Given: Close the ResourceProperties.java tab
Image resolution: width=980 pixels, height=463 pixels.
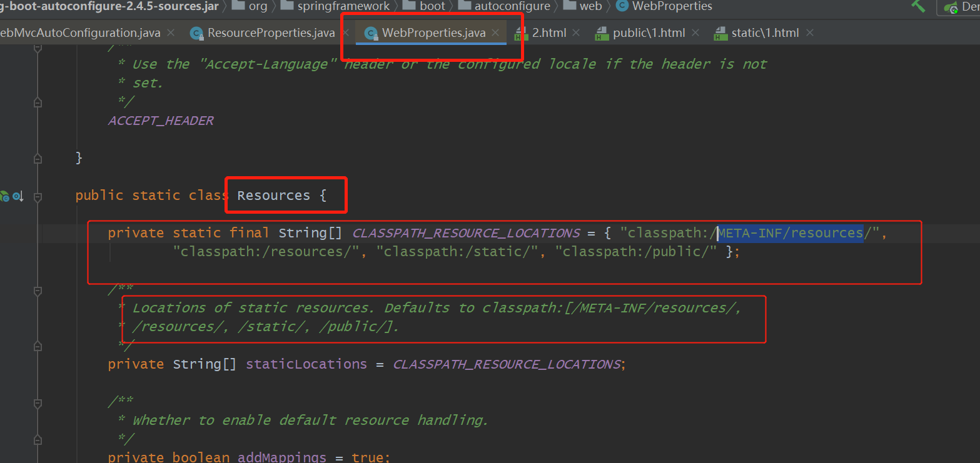Looking at the screenshot, I should 345,32.
